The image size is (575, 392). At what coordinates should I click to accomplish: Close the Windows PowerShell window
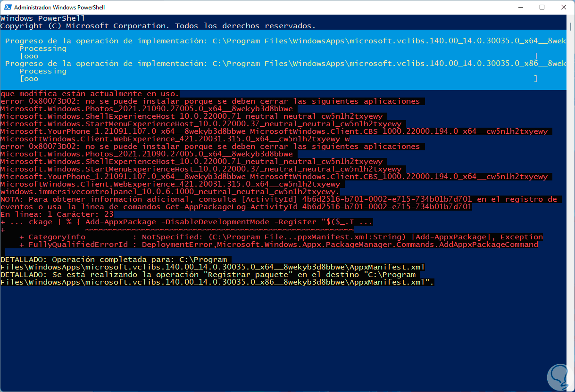pyautogui.click(x=564, y=8)
